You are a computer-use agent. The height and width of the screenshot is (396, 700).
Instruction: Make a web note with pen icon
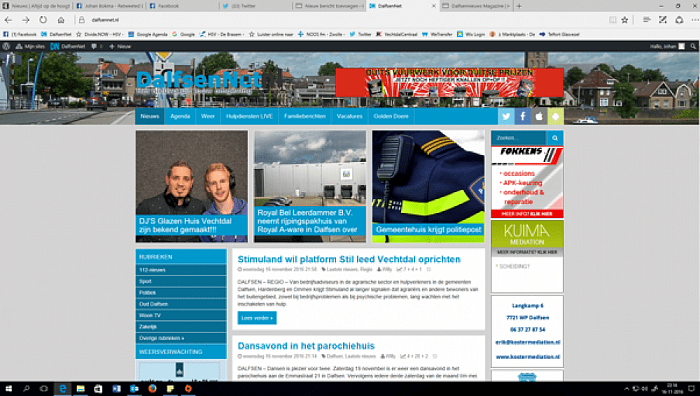(663, 20)
